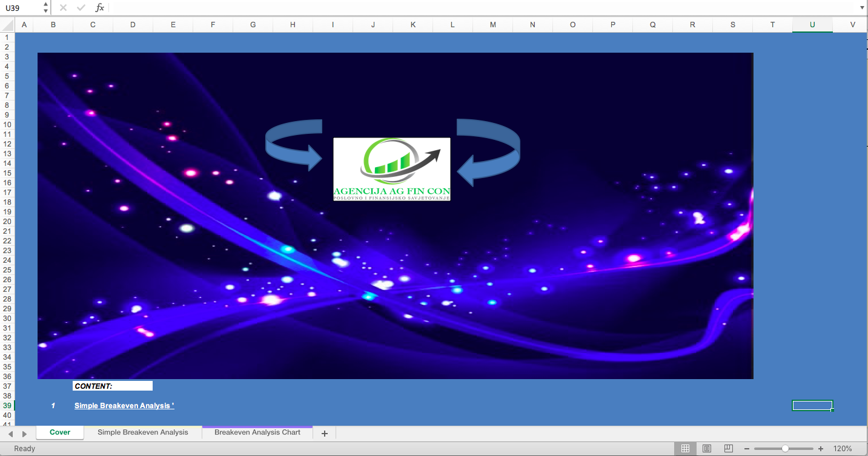This screenshot has height=456, width=868.
Task: Click the Name Box up arrow stepper
Action: (x=46, y=4)
